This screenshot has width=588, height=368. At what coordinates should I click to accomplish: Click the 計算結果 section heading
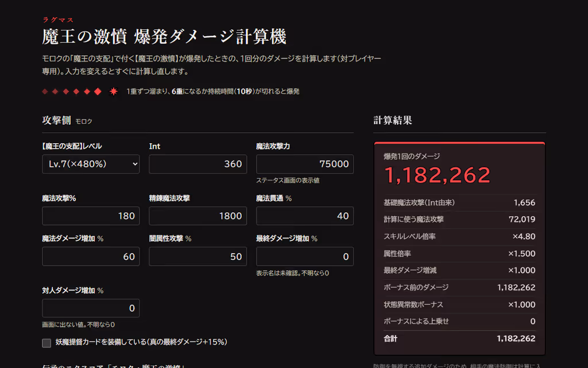pyautogui.click(x=393, y=121)
